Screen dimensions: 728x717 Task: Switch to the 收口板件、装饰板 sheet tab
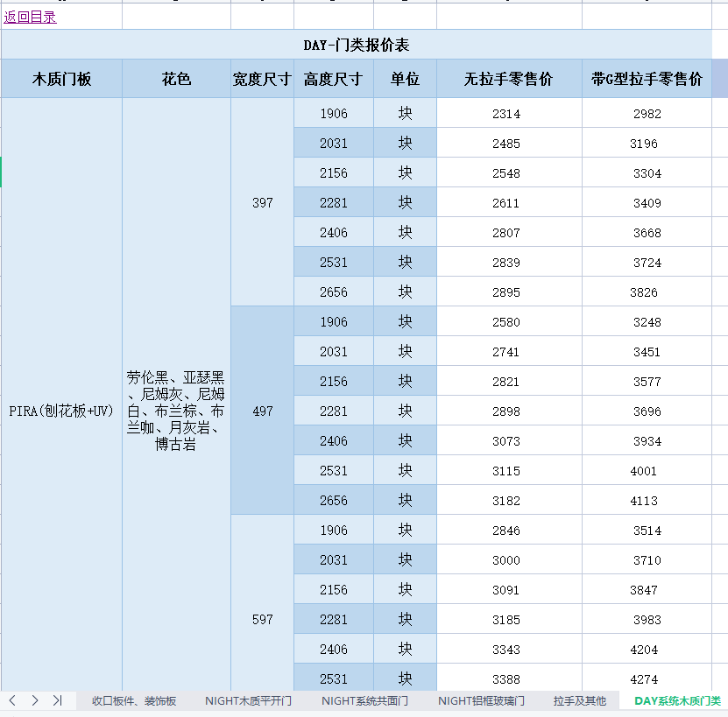click(134, 700)
